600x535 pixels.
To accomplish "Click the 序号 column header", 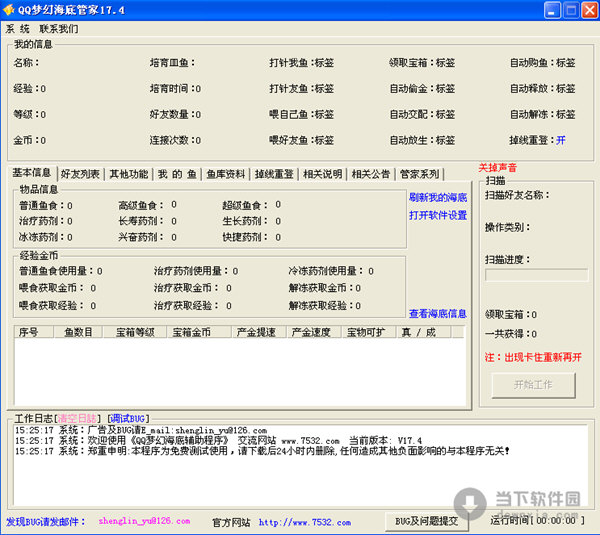I will pos(34,332).
